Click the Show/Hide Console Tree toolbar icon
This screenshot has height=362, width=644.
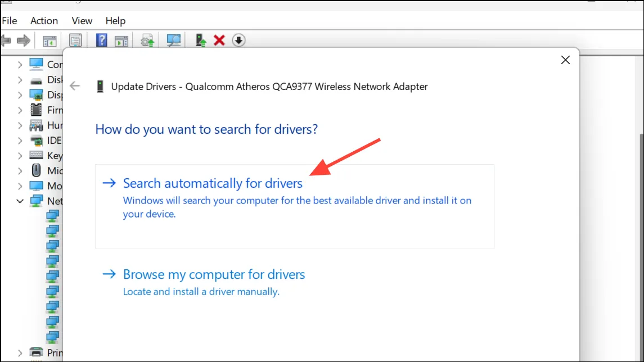(x=49, y=40)
